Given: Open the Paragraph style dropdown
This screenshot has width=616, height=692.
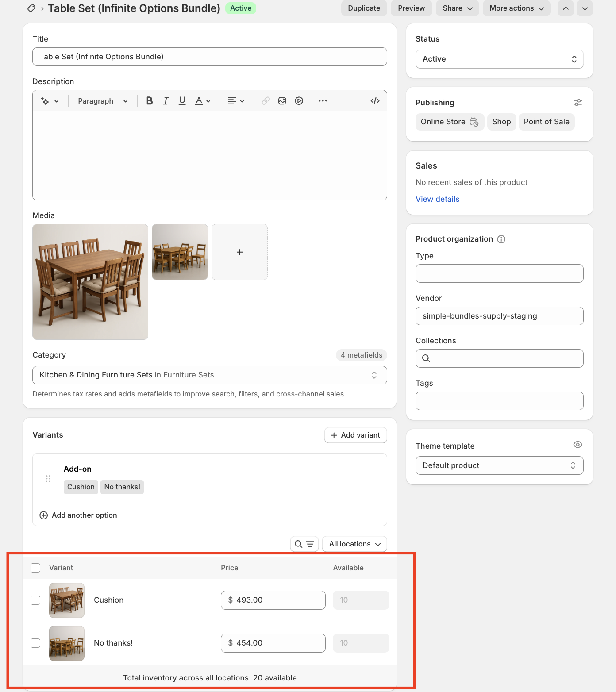Looking at the screenshot, I should coord(103,101).
